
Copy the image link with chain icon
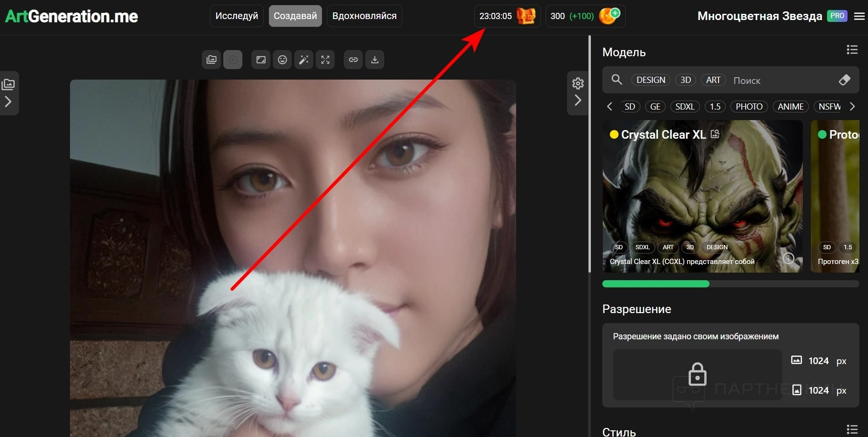353,60
